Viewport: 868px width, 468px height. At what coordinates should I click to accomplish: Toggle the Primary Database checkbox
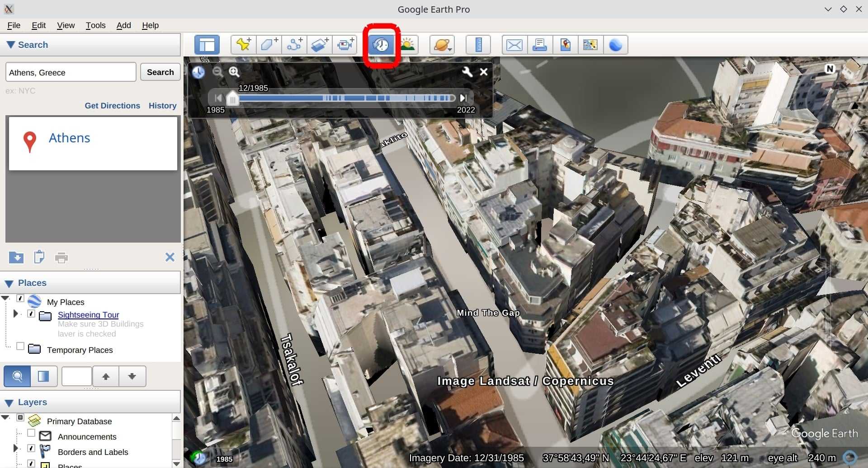(20, 417)
